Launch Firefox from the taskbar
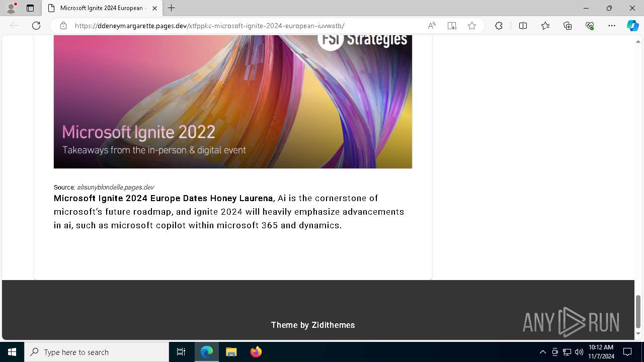The image size is (644, 362). click(256, 352)
